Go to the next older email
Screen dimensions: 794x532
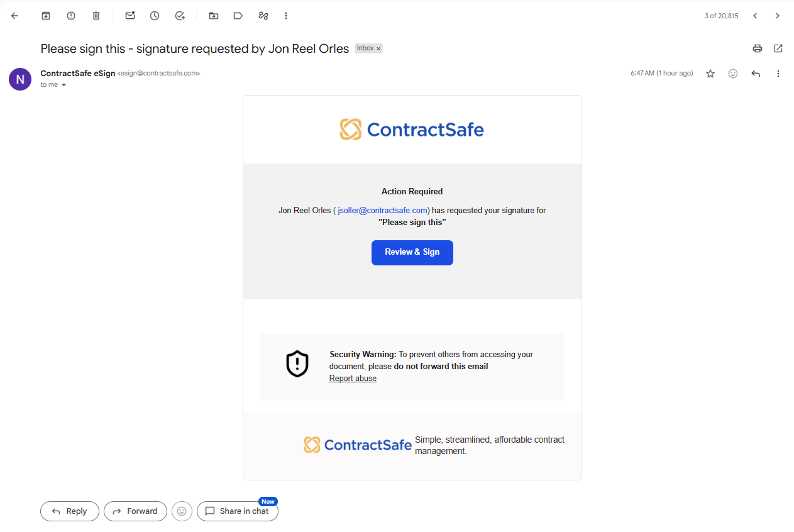(x=778, y=16)
